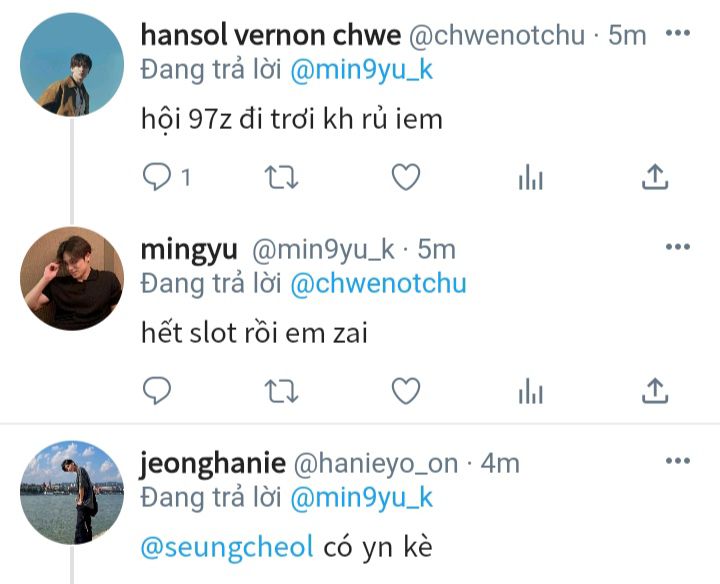
Task: Share hansol vernon chwe's tweet
Action: click(655, 176)
